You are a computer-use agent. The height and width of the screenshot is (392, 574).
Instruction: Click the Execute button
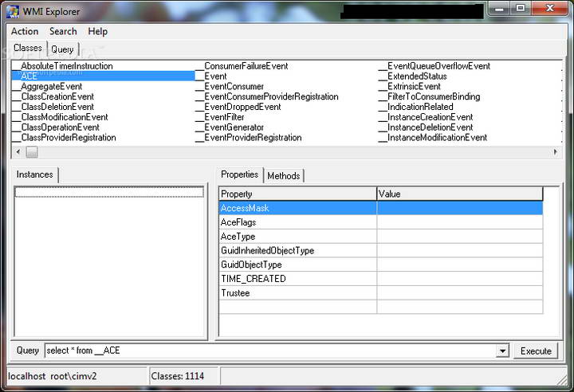click(x=536, y=351)
